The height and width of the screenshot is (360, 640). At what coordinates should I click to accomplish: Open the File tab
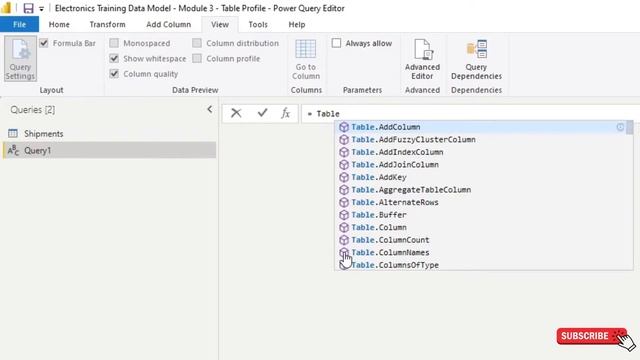(x=20, y=24)
